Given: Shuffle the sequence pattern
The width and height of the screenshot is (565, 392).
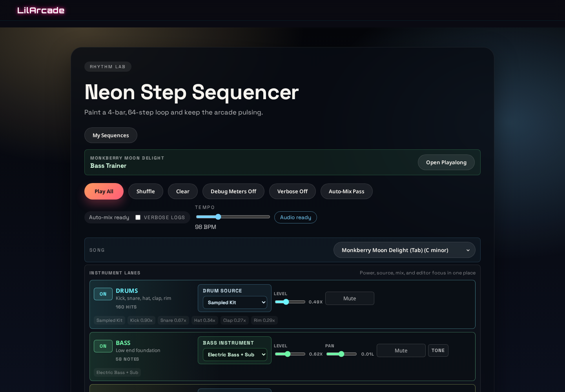Looking at the screenshot, I should (x=146, y=191).
